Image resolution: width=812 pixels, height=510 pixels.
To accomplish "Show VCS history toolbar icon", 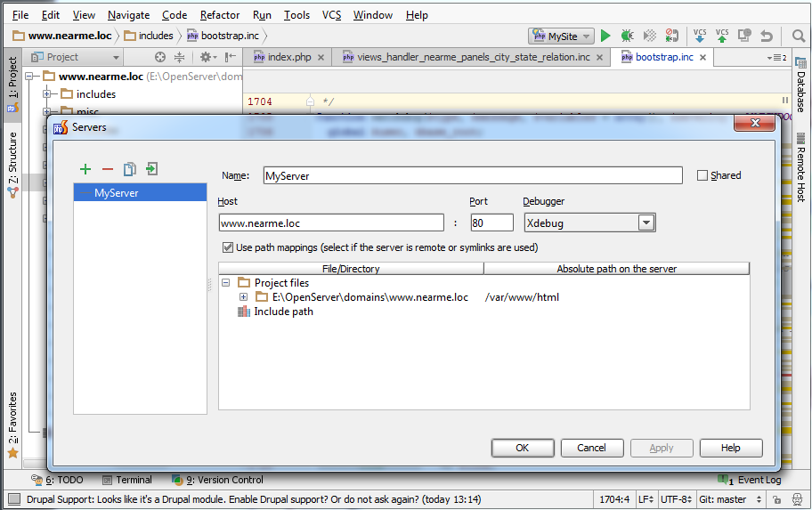I will (x=744, y=36).
